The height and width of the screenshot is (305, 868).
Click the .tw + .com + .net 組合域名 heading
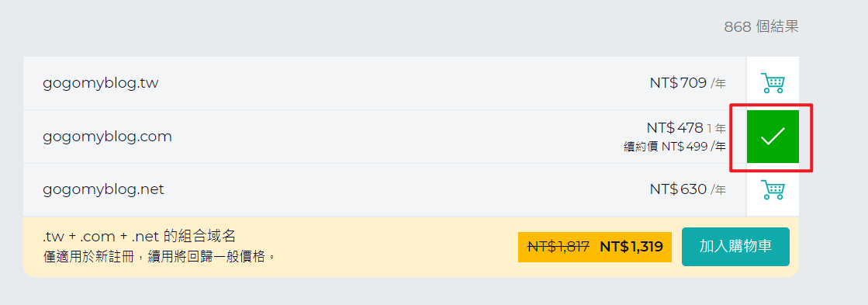[140, 237]
